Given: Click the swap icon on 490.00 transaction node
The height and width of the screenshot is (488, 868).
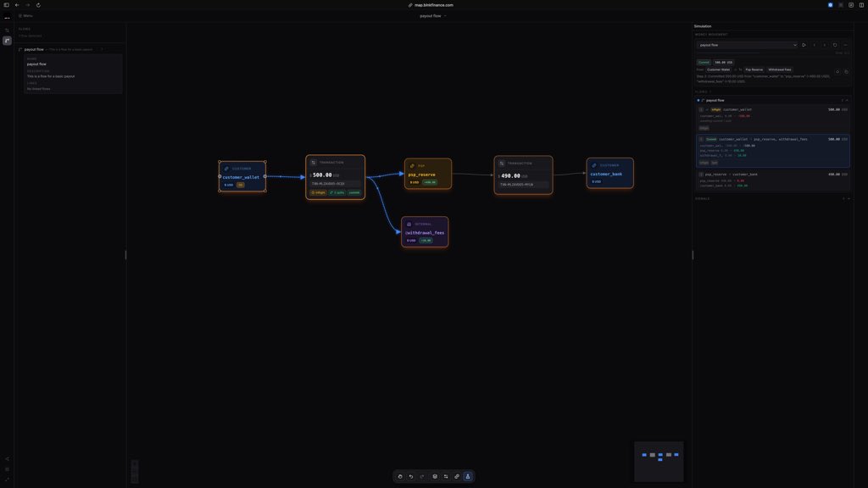Looking at the screenshot, I should click(502, 164).
